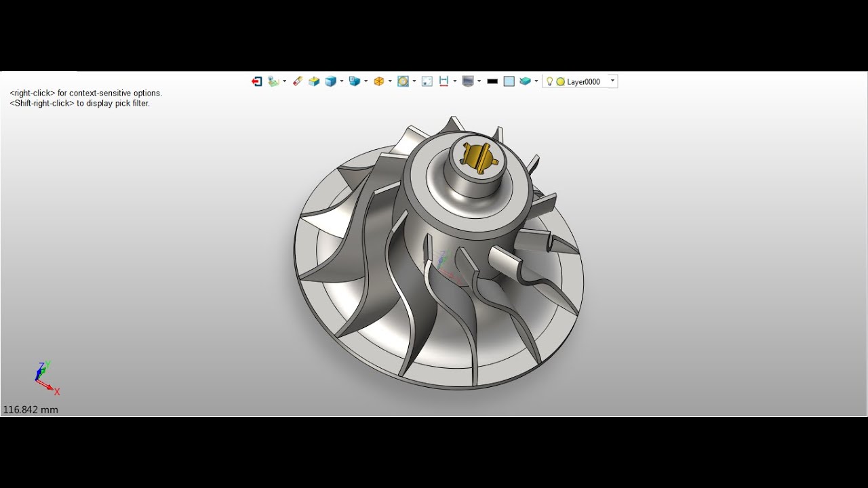Open the zoom view icon dropdown arrow
Viewport: 868px width, 488px height.
click(x=414, y=81)
